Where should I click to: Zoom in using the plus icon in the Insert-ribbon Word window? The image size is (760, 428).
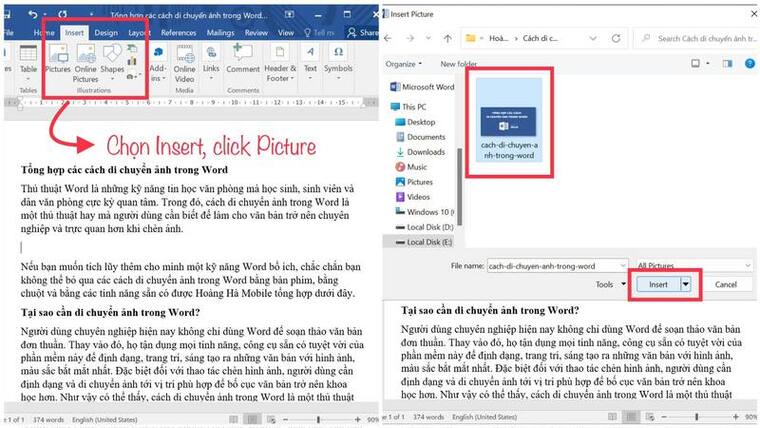[x=358, y=419]
